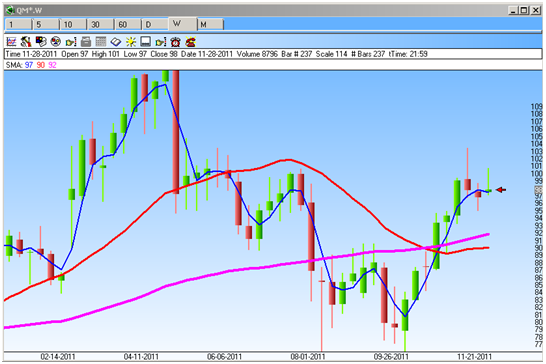
Task: Switch to the 60 minute tab
Action: click(128, 24)
